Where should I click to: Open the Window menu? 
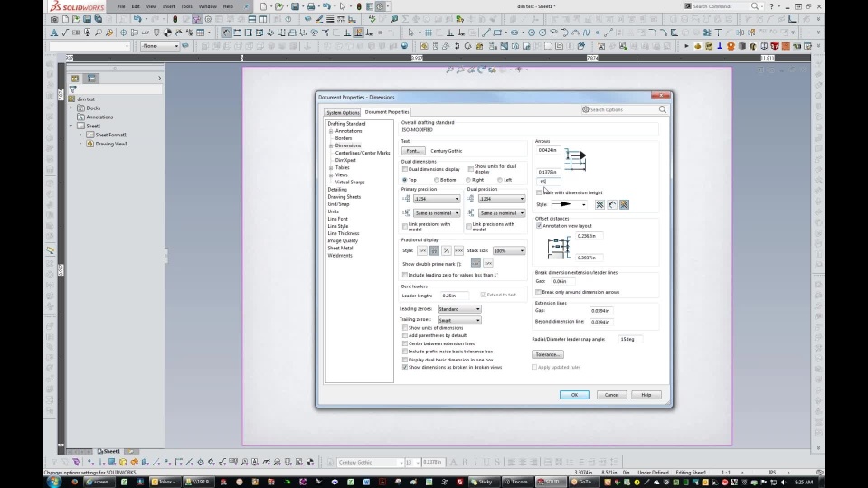tap(208, 6)
